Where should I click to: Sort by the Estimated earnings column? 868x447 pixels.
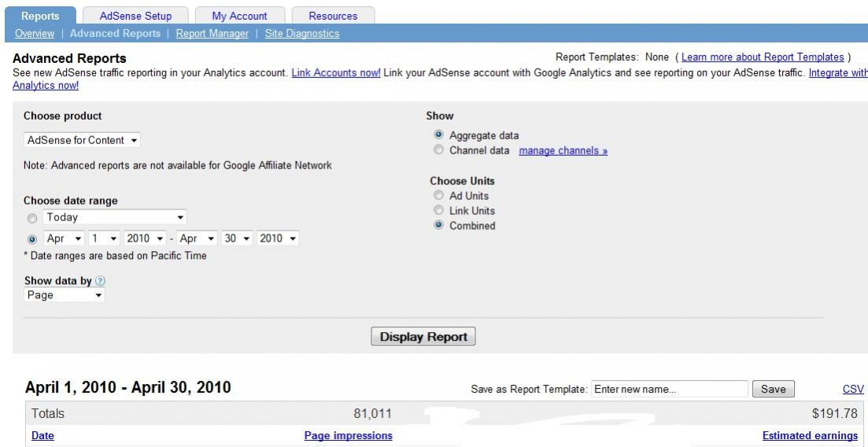(810, 435)
